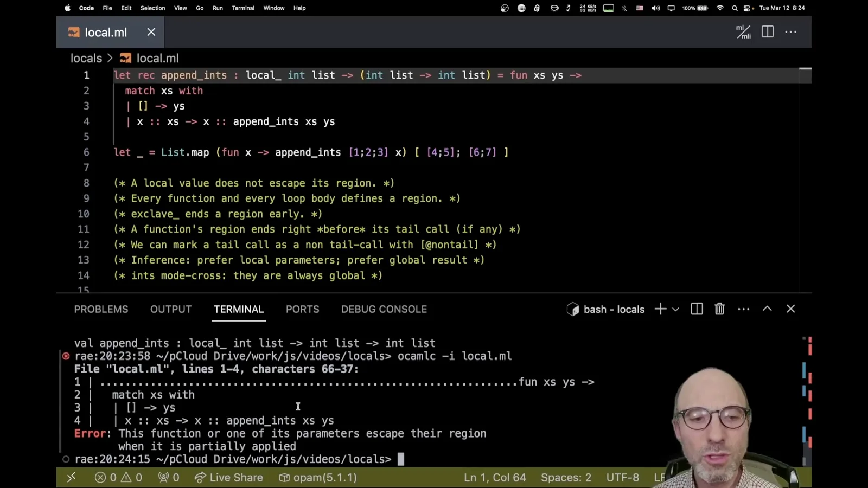
Task: Click the ml/mli switch icon
Action: coord(743,32)
